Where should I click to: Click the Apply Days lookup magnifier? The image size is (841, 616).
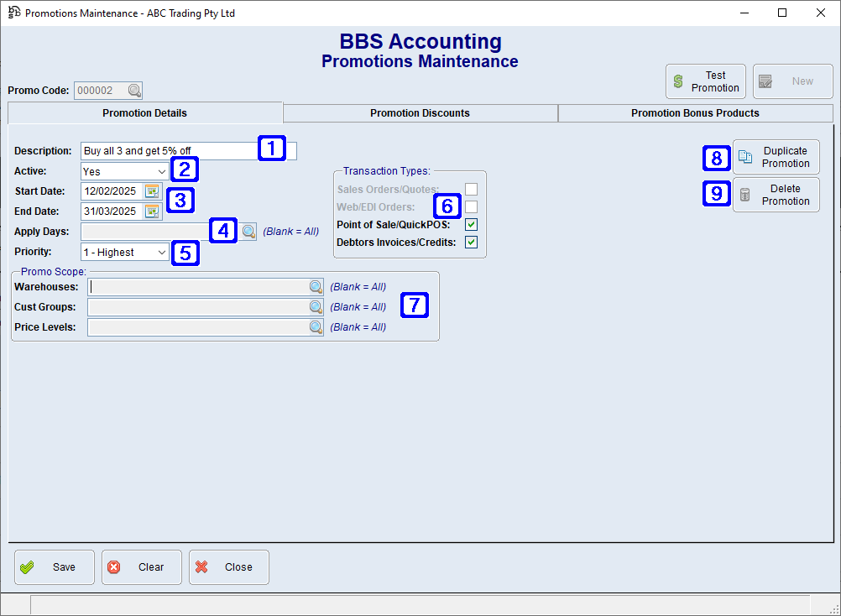[x=248, y=231]
